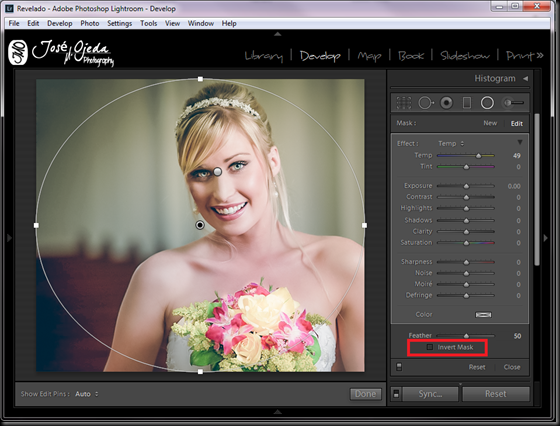Select Edit mask mode
Image resolution: width=560 pixels, height=426 pixels.
516,124
